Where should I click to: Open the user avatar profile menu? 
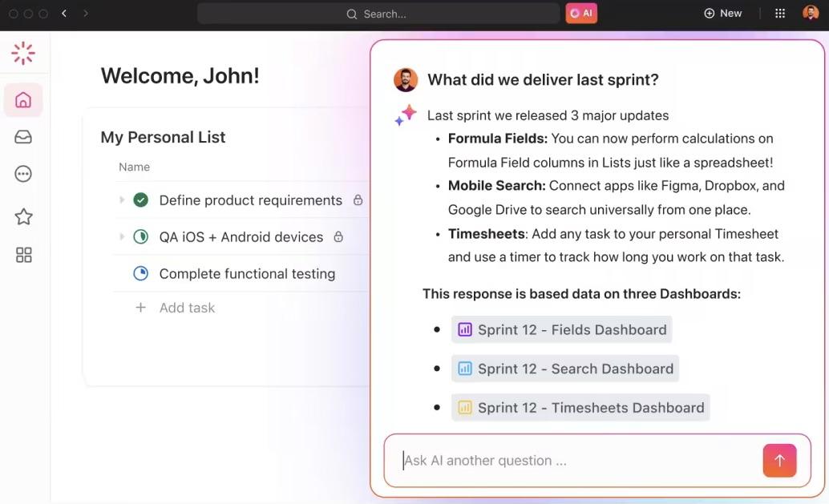tap(810, 14)
